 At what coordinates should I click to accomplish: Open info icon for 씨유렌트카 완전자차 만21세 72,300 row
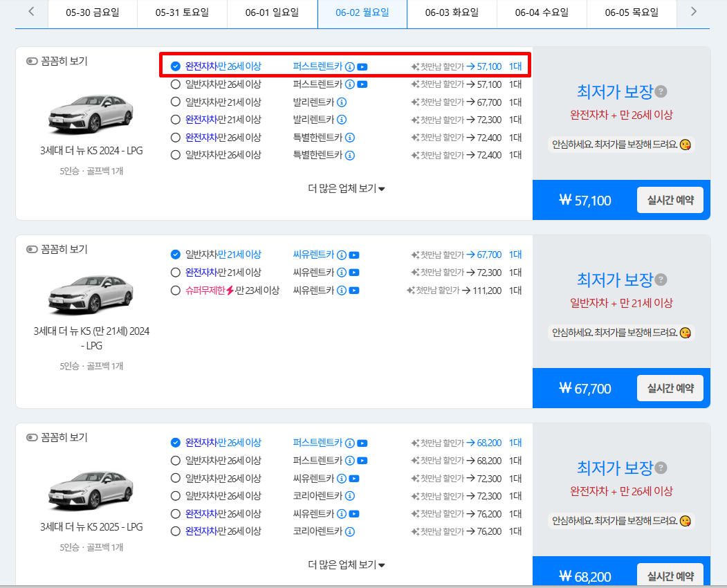point(342,273)
